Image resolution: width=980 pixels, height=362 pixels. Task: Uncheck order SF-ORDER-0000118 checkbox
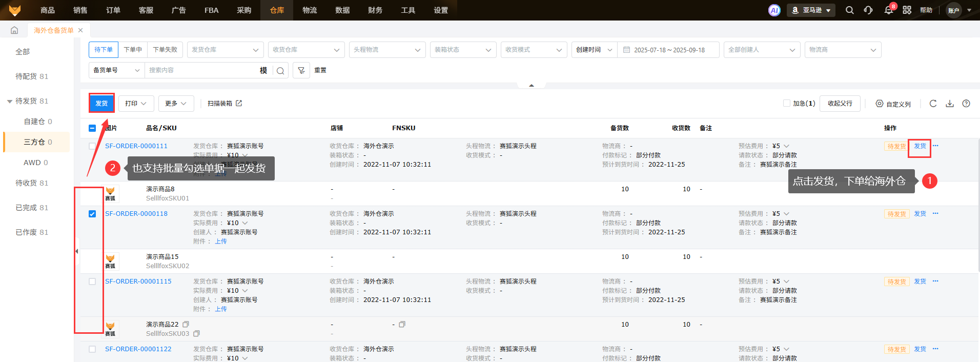[92, 214]
